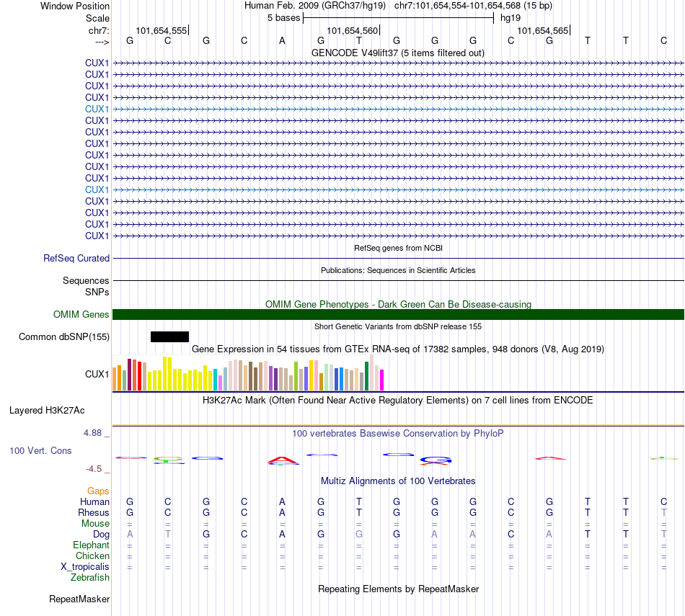Click the dark green OMIM Genes bar
Image resolution: width=685 pixels, height=616 pixels.
tap(398, 314)
